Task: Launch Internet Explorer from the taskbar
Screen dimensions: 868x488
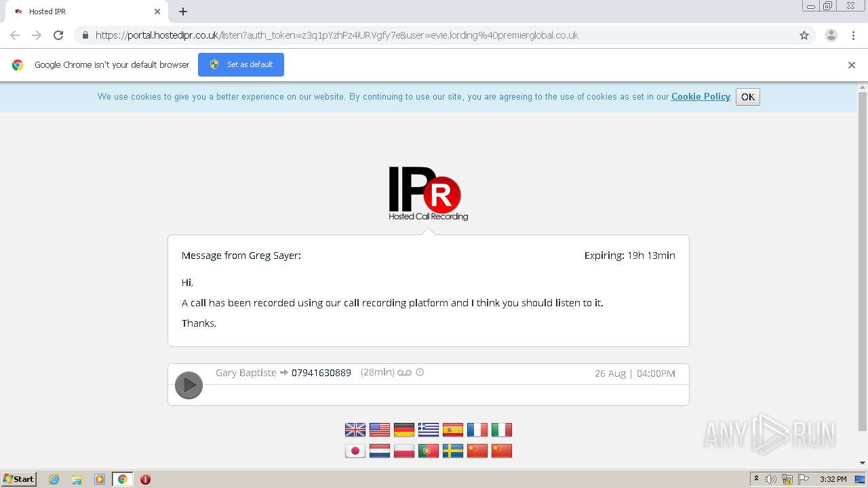Action: pos(54,479)
